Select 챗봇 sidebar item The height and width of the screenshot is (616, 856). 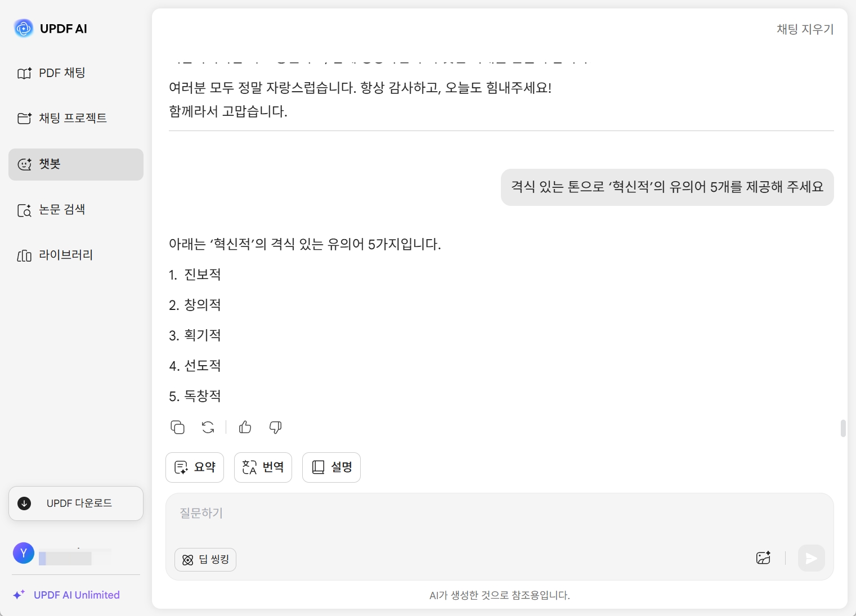[76, 164]
